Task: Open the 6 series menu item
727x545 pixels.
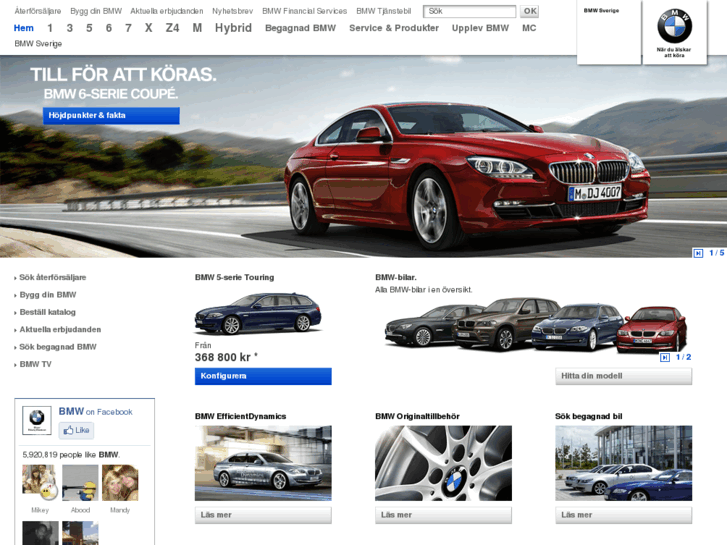Action: tap(108, 28)
